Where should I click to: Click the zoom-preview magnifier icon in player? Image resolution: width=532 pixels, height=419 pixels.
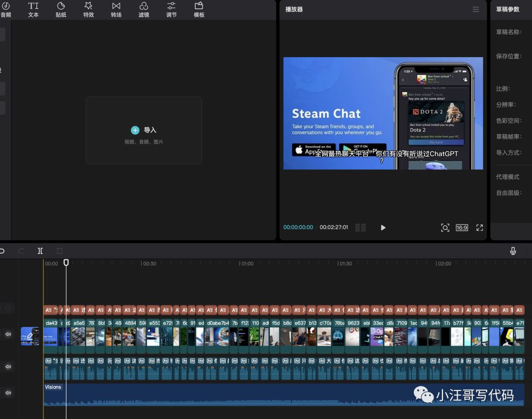445,227
